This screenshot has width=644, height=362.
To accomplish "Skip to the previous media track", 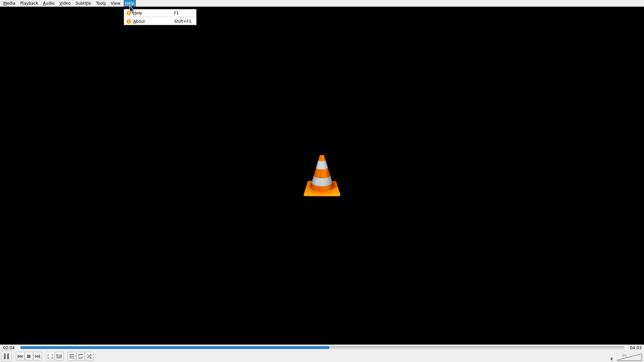I will coord(20,356).
